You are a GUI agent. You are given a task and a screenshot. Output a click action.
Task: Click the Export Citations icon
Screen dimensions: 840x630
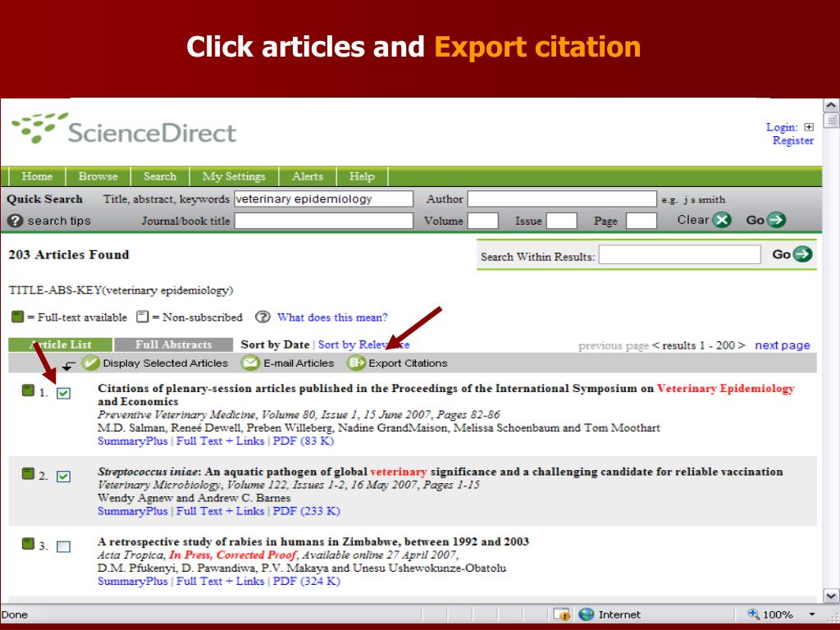click(356, 363)
